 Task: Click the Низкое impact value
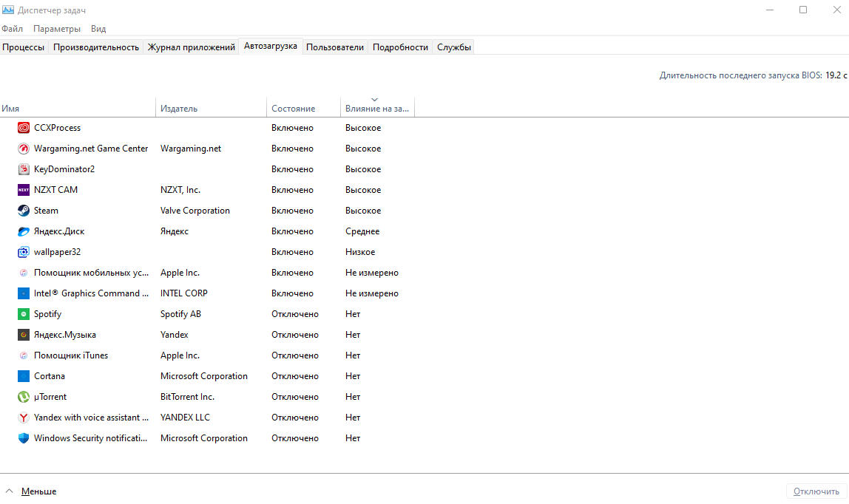[x=360, y=252]
